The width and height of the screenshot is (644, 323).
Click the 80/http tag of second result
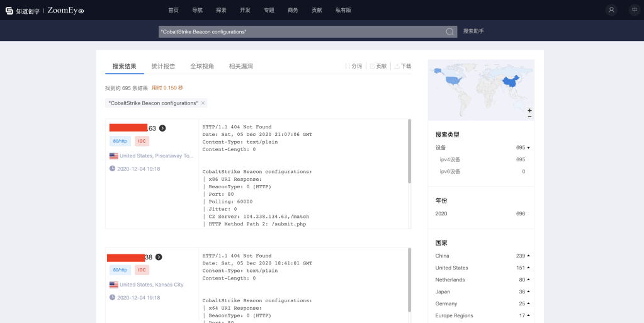tap(120, 270)
